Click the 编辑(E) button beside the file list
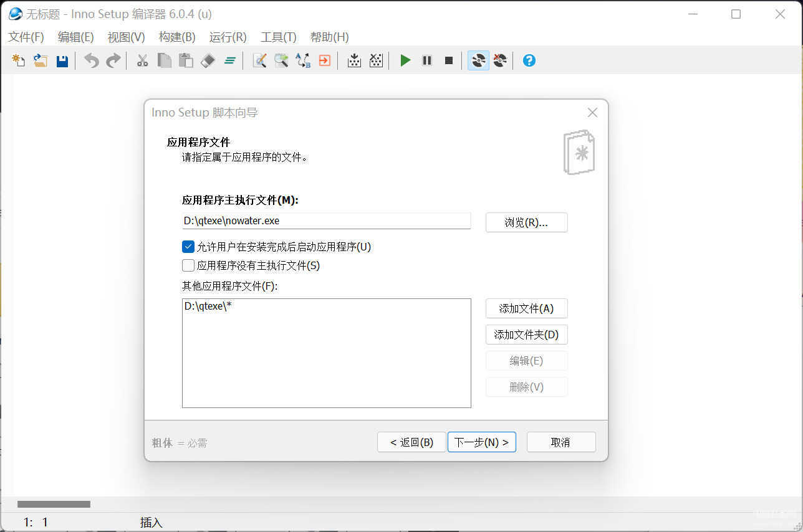Viewport: 803px width, 532px height. [x=527, y=361]
